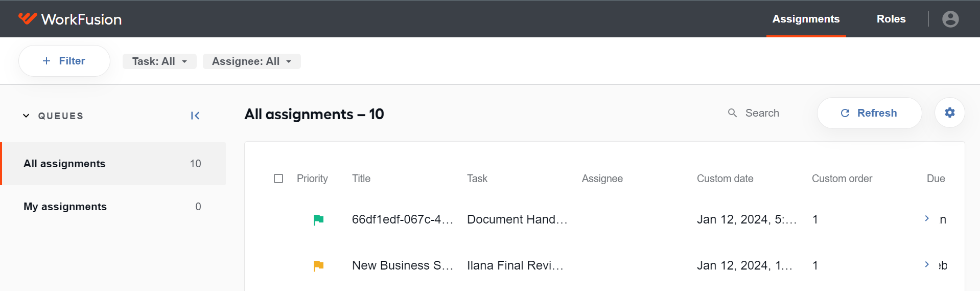Switch to the Roles tab
The image size is (980, 291).
click(891, 19)
